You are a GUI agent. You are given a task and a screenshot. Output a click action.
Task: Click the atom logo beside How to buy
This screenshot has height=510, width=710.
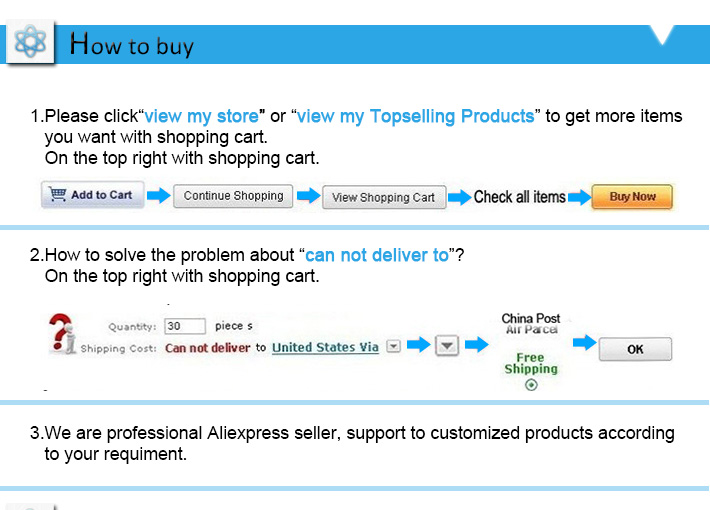pos(30,42)
